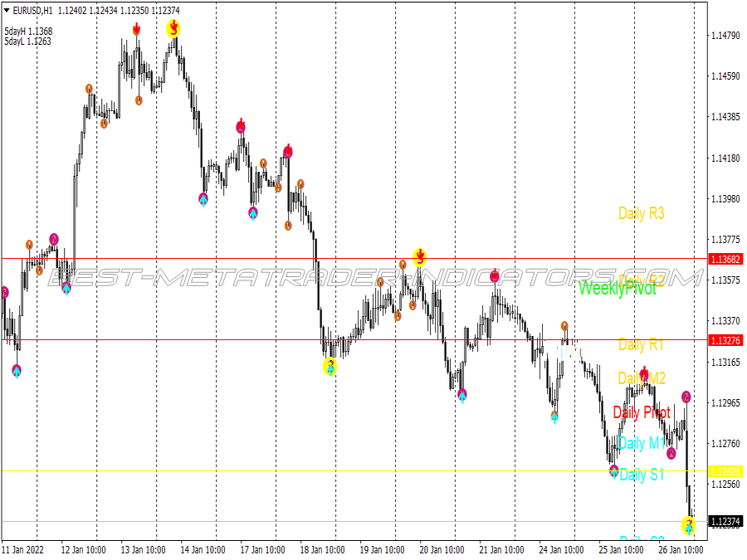
Task: Click the EURUSD,H1 symbol title text
Action: tap(33, 10)
